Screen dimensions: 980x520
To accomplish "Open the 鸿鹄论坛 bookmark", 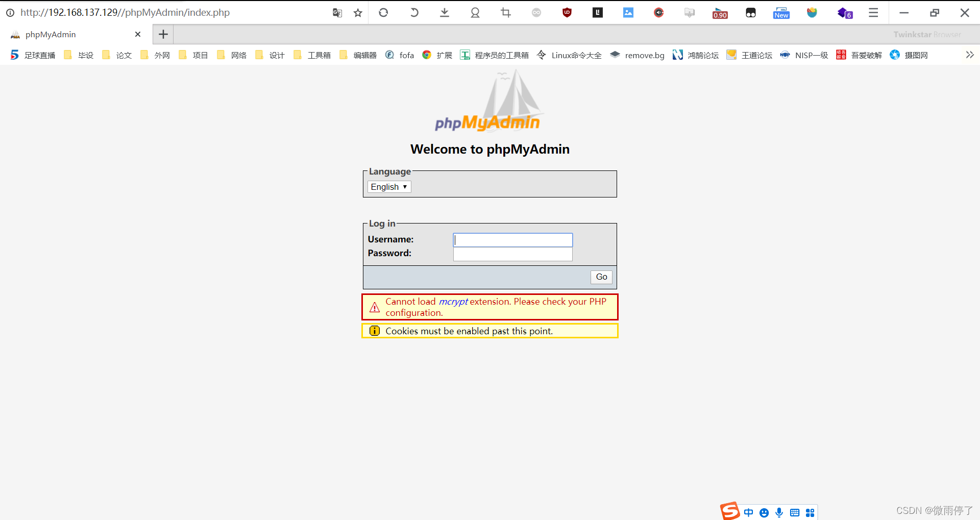I will (696, 55).
